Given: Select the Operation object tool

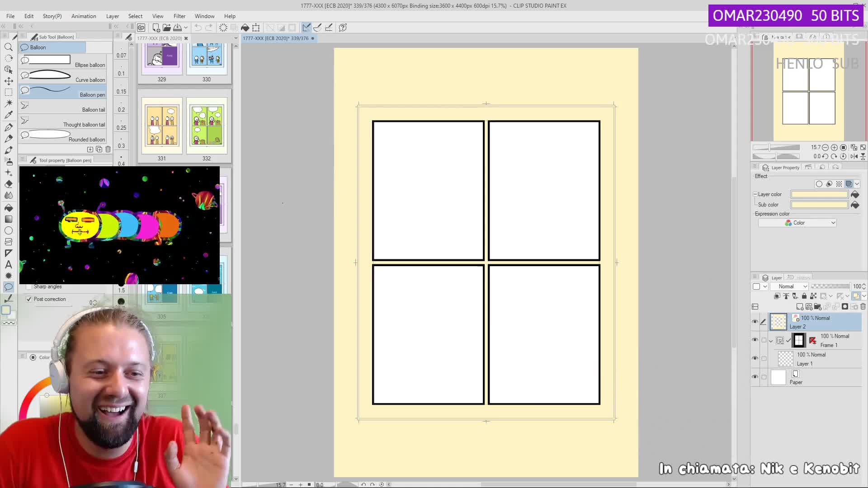Looking at the screenshot, I should (8, 70).
